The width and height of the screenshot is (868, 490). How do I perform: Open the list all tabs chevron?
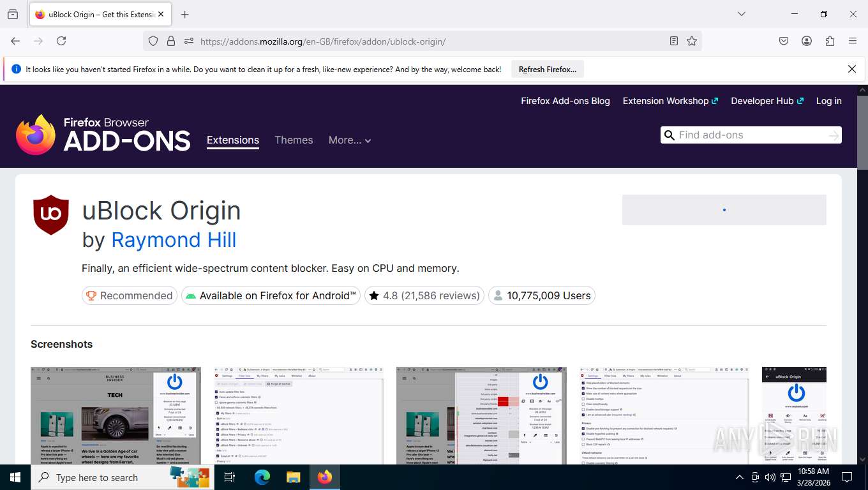pos(742,14)
